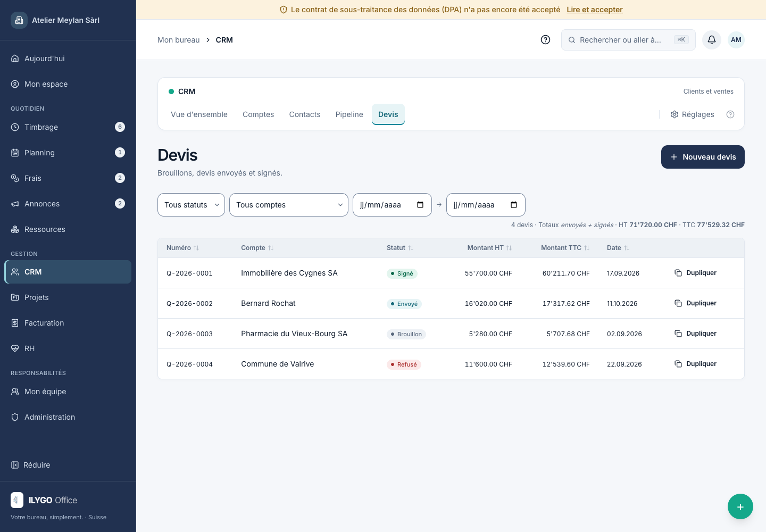Click the help icon next to Réglages
Screen dimensions: 766x532
click(730, 114)
